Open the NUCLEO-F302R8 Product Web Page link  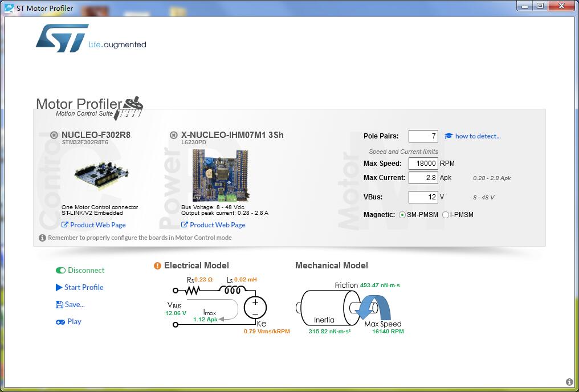click(98, 225)
